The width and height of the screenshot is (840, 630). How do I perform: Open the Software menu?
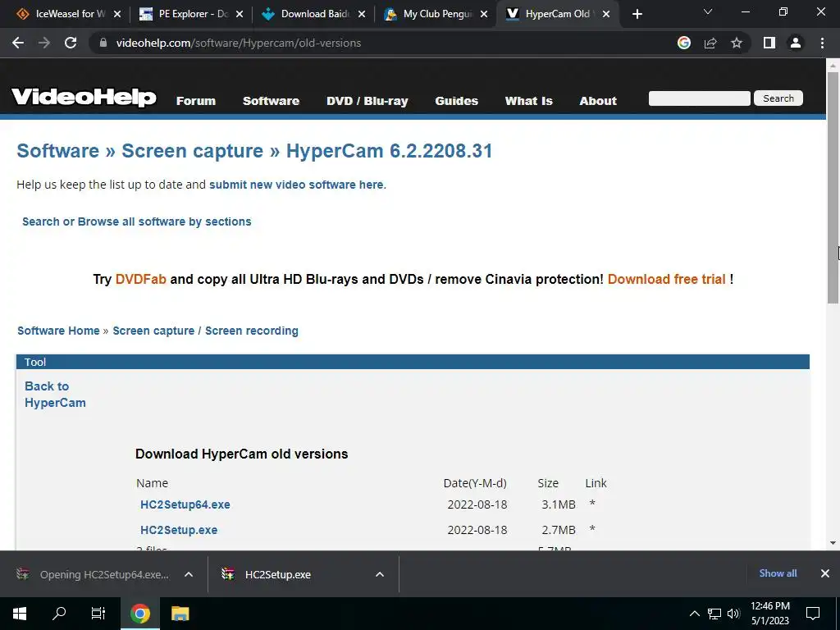coord(271,101)
